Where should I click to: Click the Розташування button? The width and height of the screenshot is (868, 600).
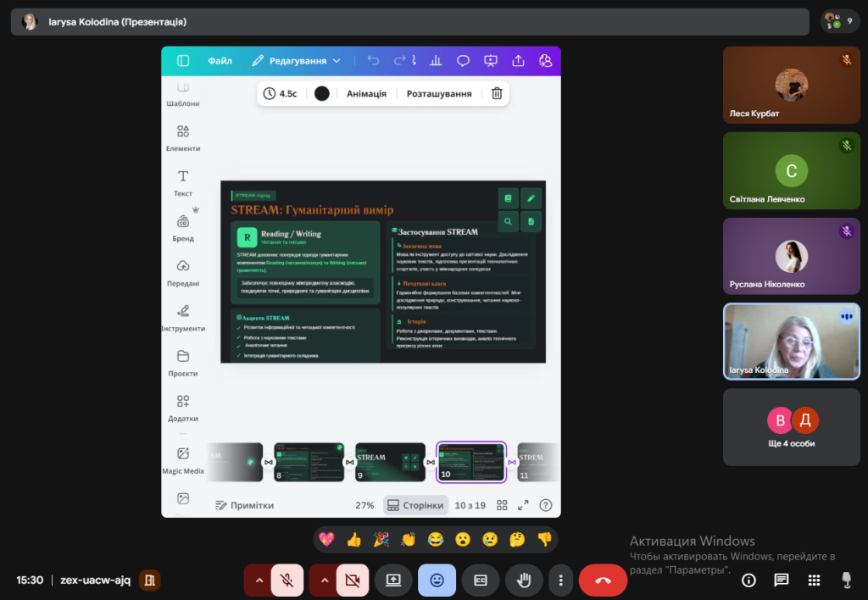[438, 93]
